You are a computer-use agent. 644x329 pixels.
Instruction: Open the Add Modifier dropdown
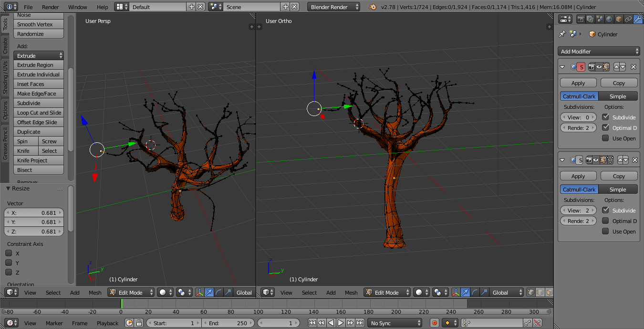coord(599,52)
